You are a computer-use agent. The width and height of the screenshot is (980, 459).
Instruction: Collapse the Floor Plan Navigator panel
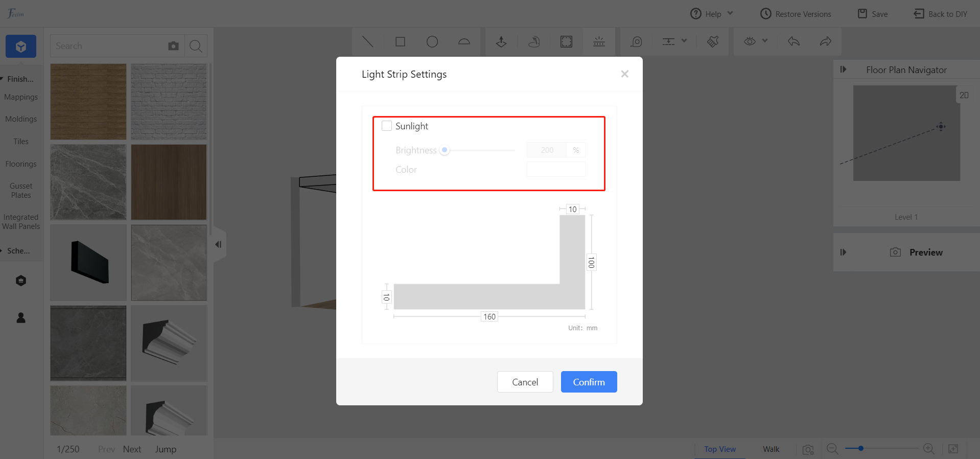pyautogui.click(x=843, y=70)
